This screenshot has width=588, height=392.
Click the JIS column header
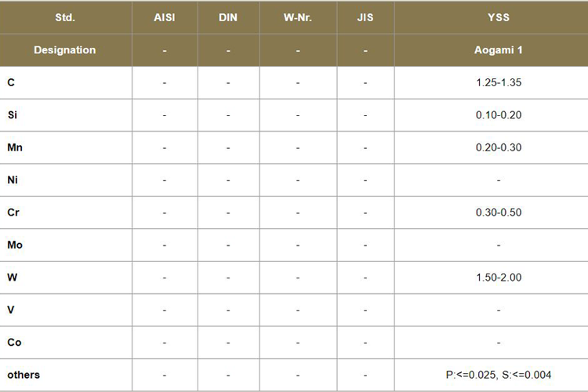click(x=365, y=17)
